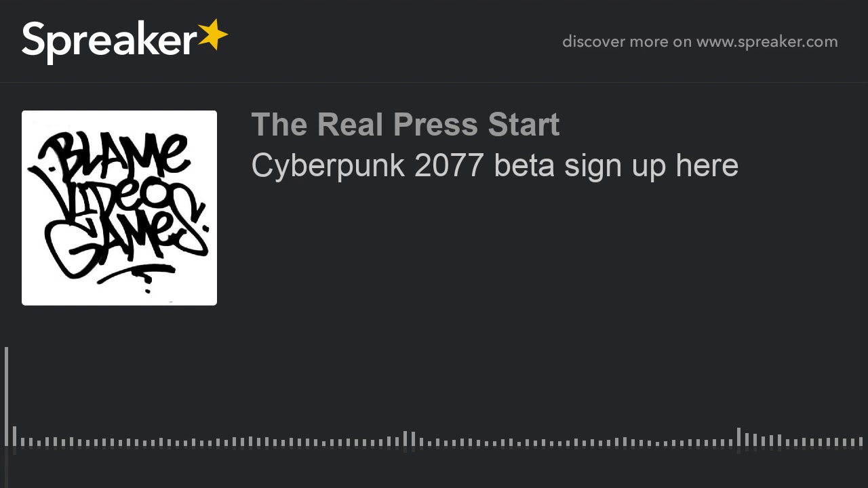Screen dimensions: 868x488
Task: Click the word 'Press' in show title
Action: [x=435, y=125]
